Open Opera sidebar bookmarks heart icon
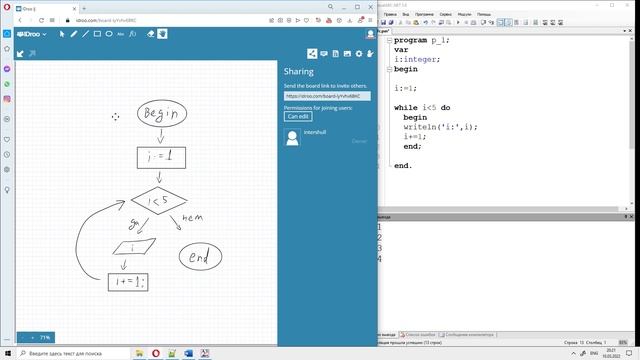The image size is (640, 360). (x=7, y=140)
